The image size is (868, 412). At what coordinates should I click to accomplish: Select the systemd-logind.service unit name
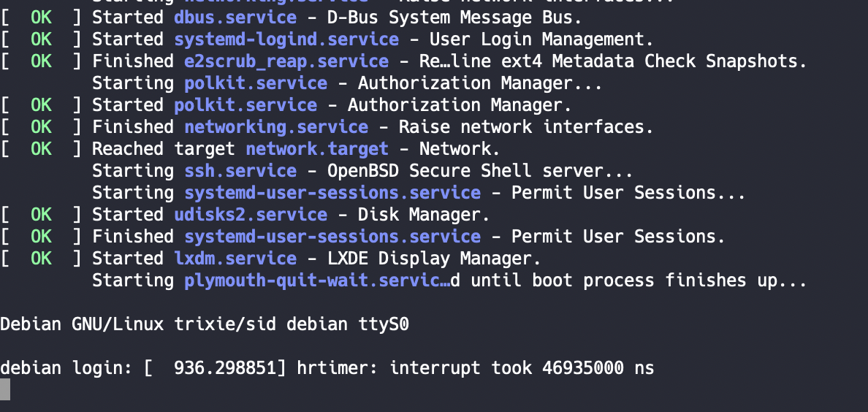coord(286,39)
